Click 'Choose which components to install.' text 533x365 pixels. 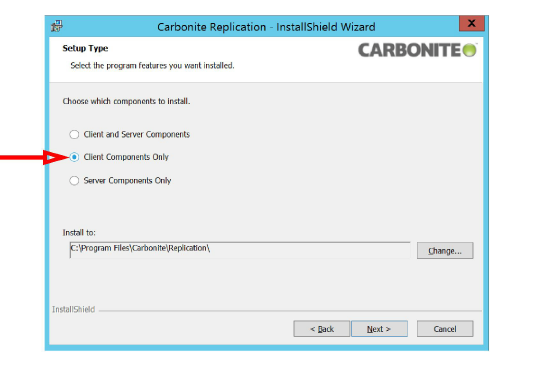pos(126,101)
